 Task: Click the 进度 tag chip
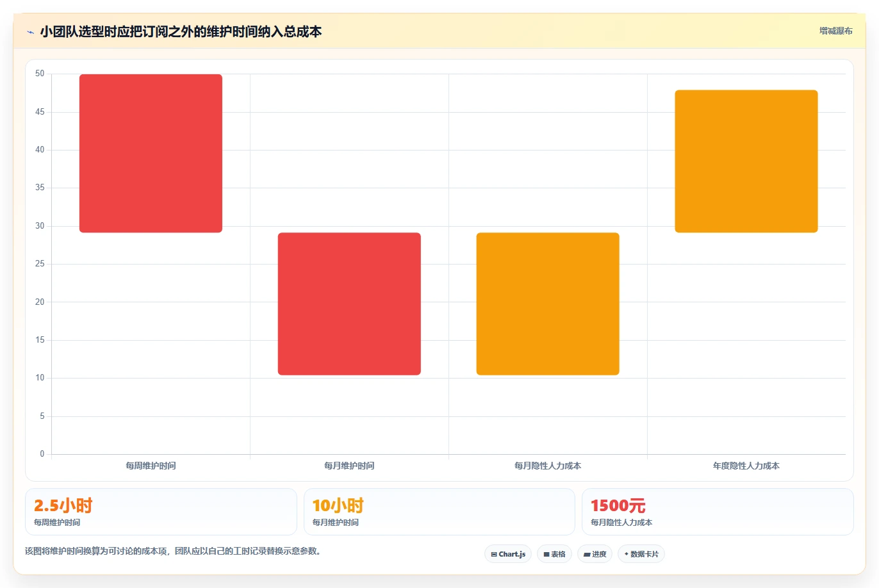click(x=595, y=554)
